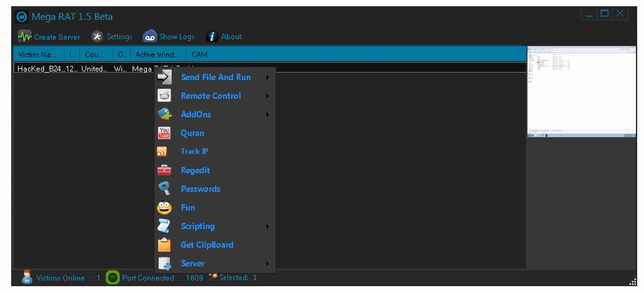Click the Get ClipBoard clipboard icon
Image resolution: width=644 pixels, height=293 pixels.
coord(164,245)
